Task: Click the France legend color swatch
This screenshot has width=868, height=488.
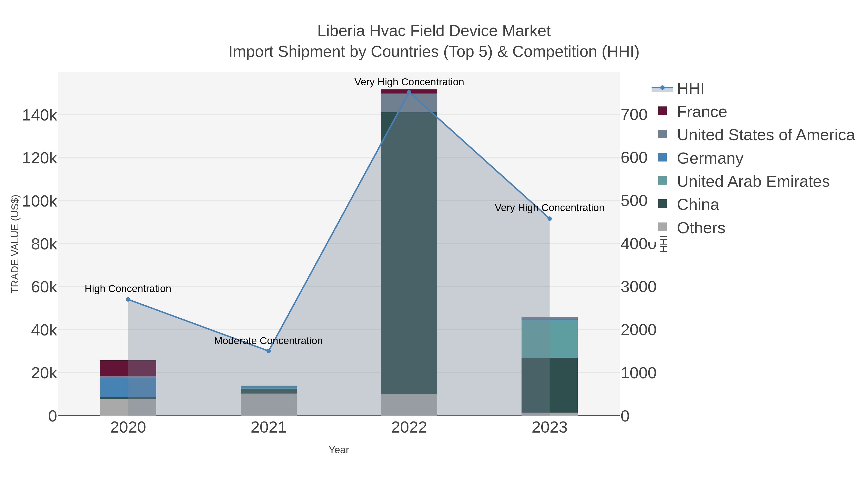Action: click(663, 111)
